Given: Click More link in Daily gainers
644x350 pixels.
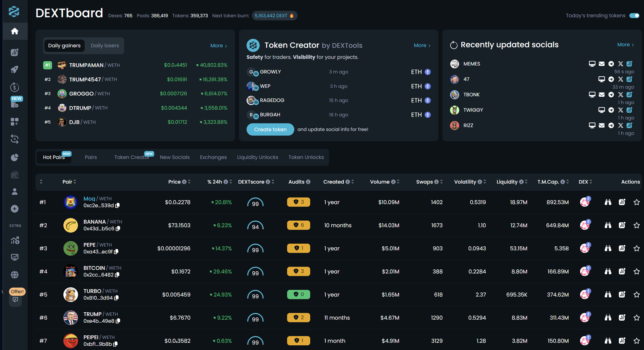Looking at the screenshot, I should tap(218, 46).
